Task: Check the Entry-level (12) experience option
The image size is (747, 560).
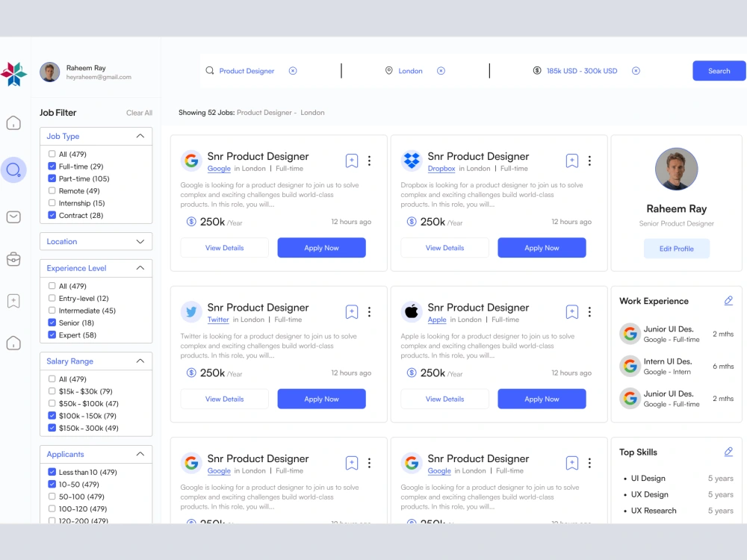Action: coord(52,298)
